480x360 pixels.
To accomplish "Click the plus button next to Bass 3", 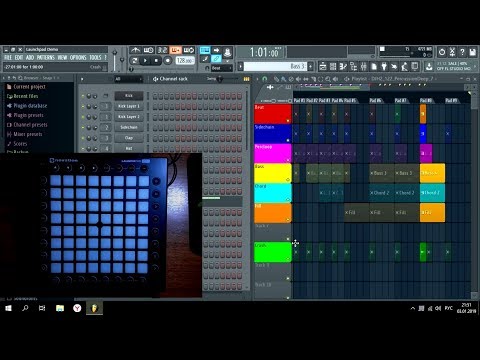I will click(x=310, y=67).
